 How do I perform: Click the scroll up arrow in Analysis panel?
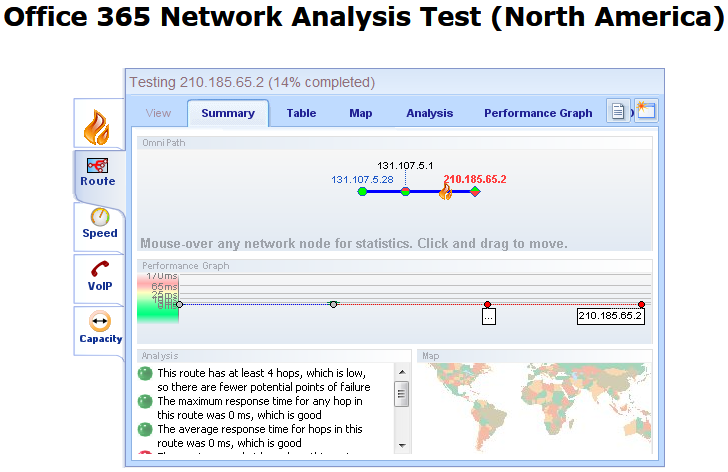tap(402, 372)
